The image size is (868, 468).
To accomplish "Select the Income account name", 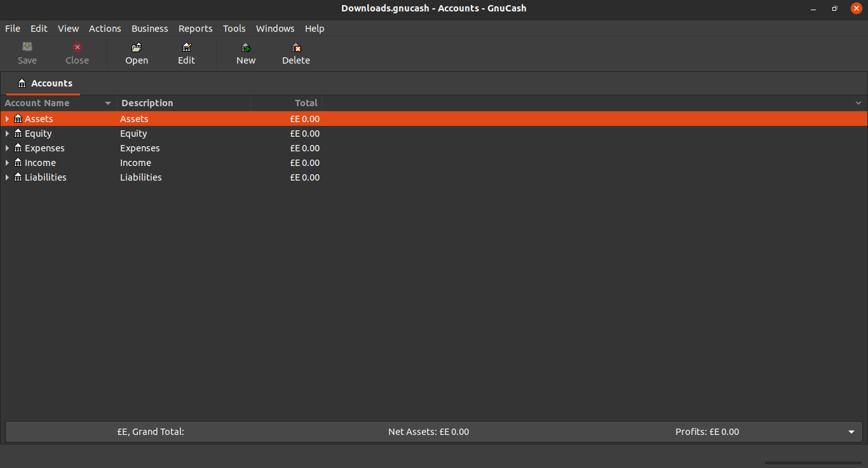I will (40, 163).
